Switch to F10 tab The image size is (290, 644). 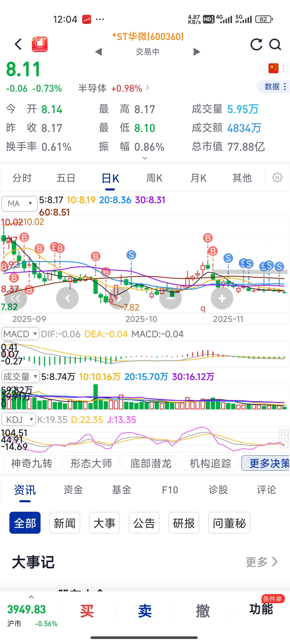click(x=170, y=490)
